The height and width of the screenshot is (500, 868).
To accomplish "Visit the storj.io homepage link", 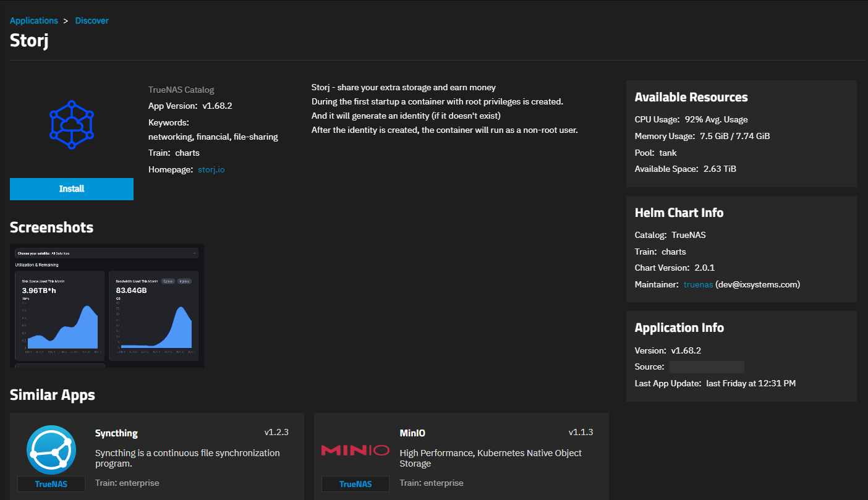I will [x=211, y=169].
